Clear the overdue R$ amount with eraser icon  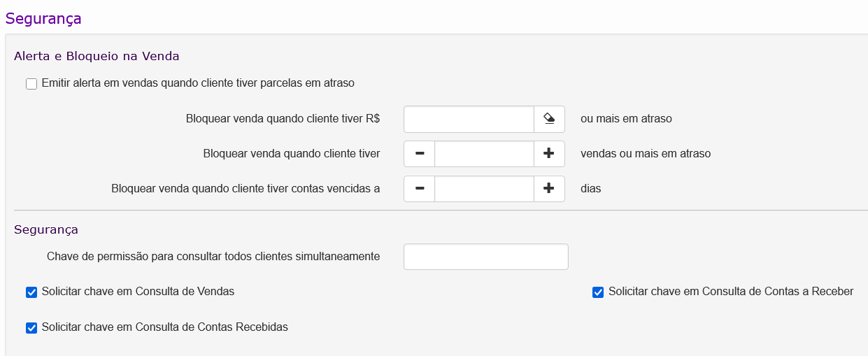(x=549, y=119)
